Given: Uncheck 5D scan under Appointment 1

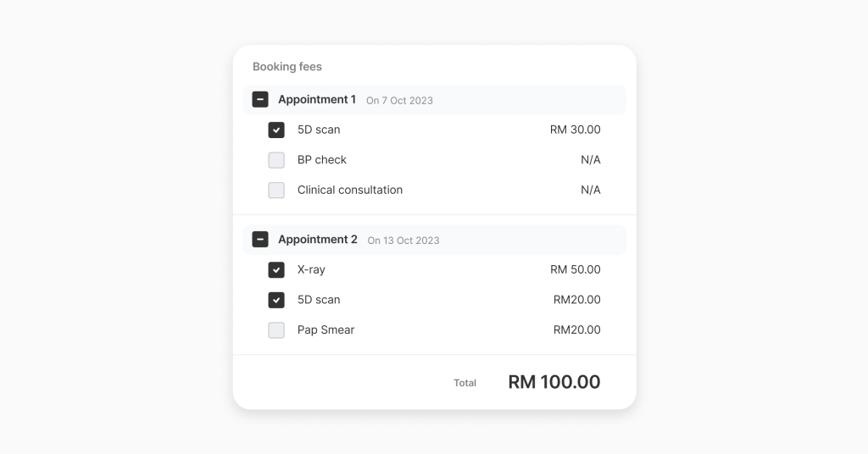Looking at the screenshot, I should click(x=276, y=130).
